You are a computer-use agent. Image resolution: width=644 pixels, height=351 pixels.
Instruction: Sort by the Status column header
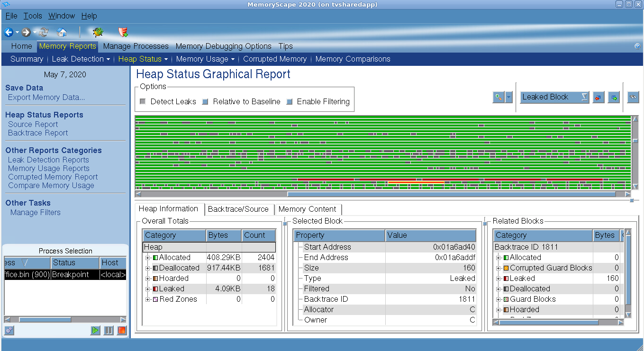tap(75, 263)
